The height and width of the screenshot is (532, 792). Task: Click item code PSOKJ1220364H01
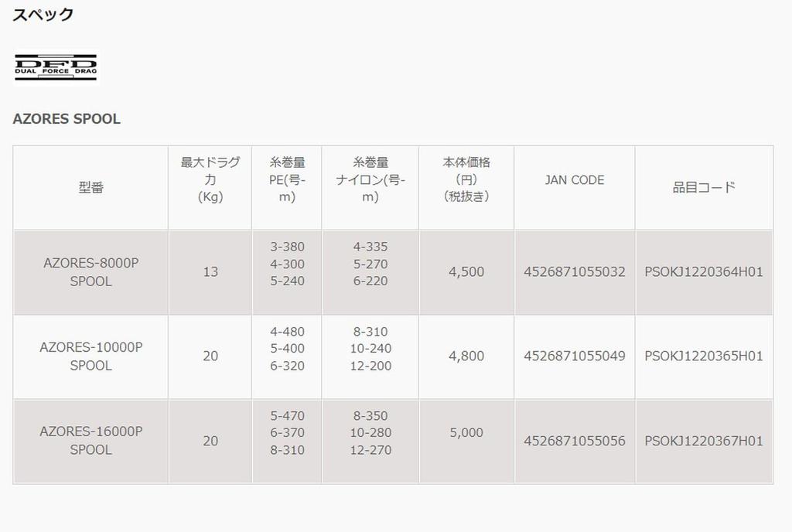[x=704, y=272]
